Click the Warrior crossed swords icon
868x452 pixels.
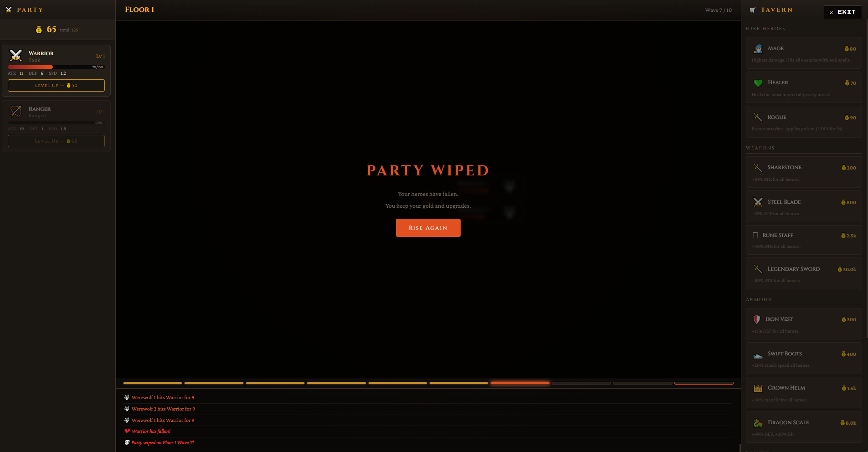[16, 56]
